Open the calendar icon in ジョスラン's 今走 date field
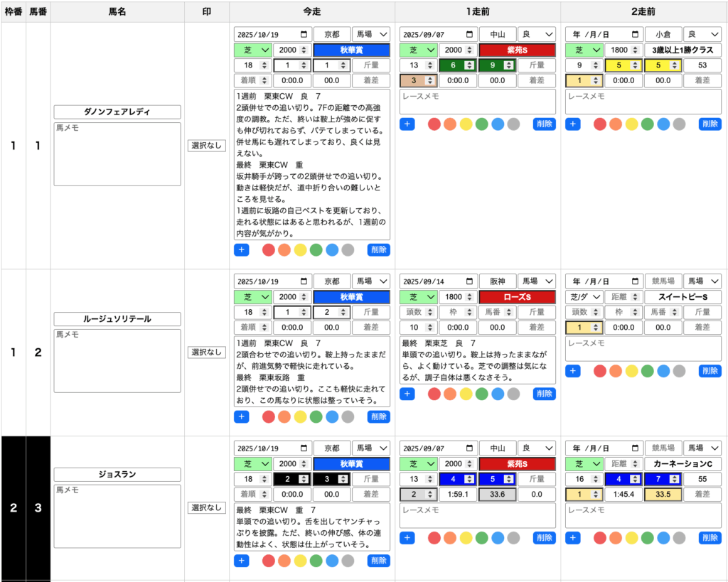 pos(304,448)
